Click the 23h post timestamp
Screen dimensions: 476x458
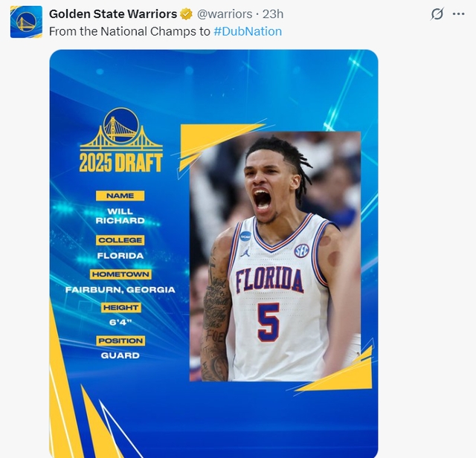click(x=274, y=14)
